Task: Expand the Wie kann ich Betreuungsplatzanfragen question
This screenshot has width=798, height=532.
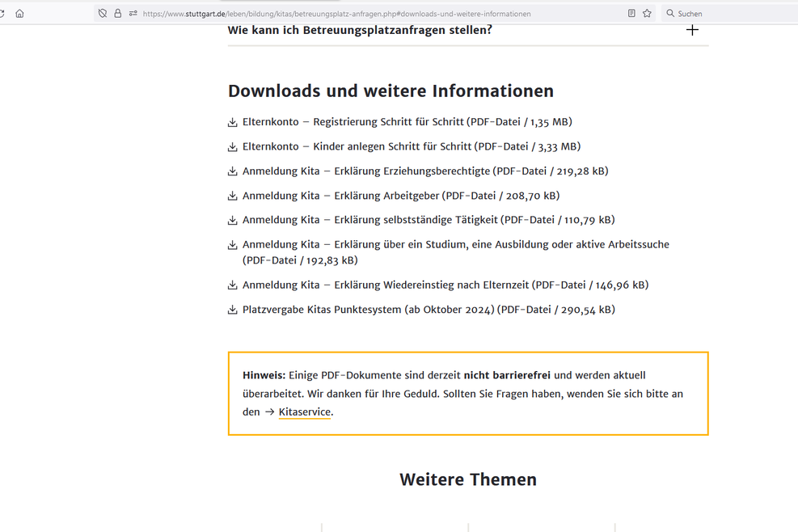Action: (692, 29)
